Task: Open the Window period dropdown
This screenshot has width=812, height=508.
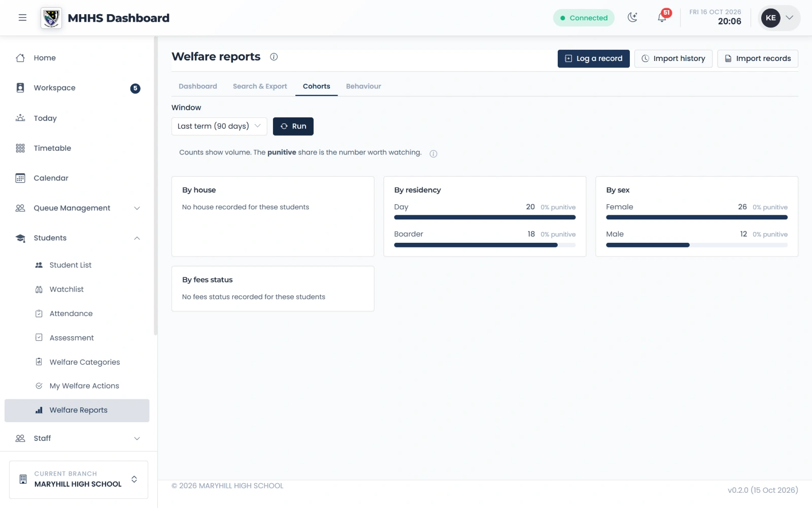Action: [219, 126]
